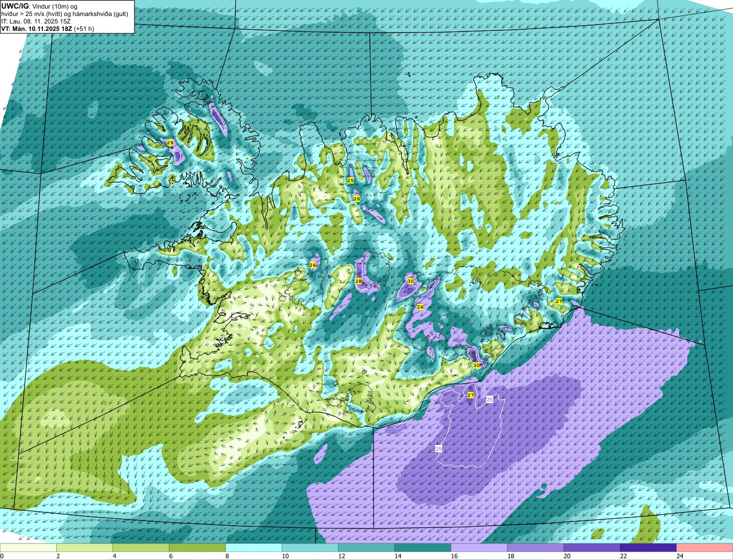Click the 16–18 m/s light lavender legend swatch
Screen dimensions: 733x560
click(x=480, y=548)
